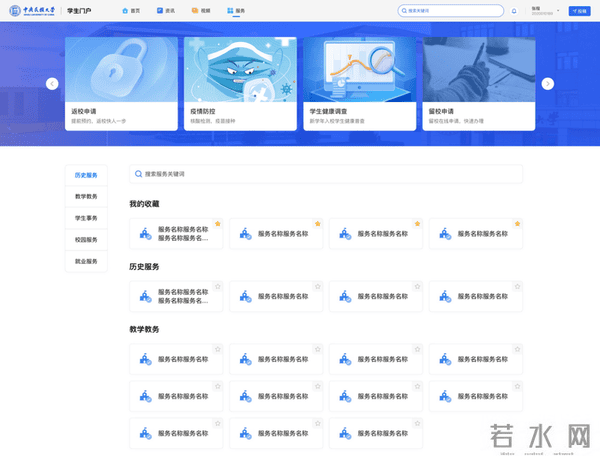Open two-line service card in 我的收藏
Image resolution: width=600 pixels, height=456 pixels.
tap(176, 234)
